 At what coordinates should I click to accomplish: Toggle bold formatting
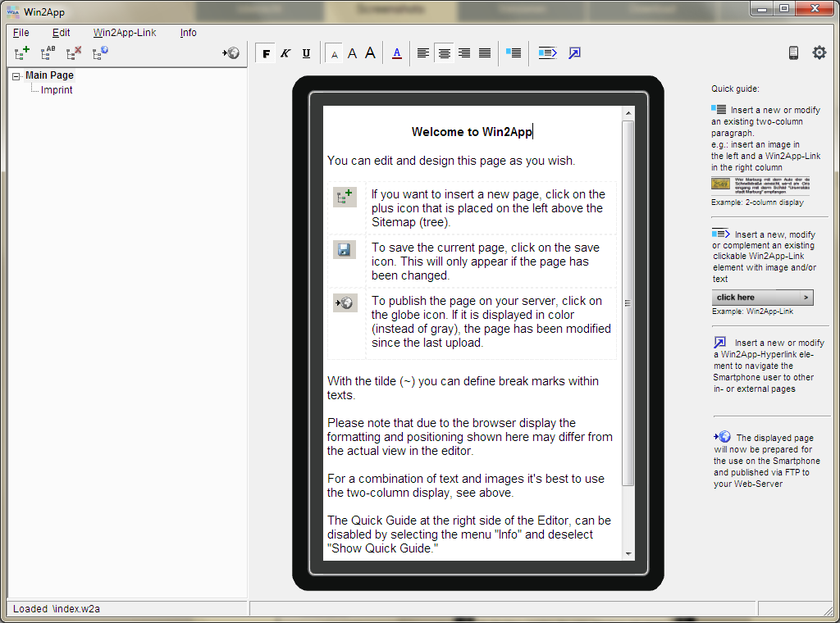pos(266,53)
